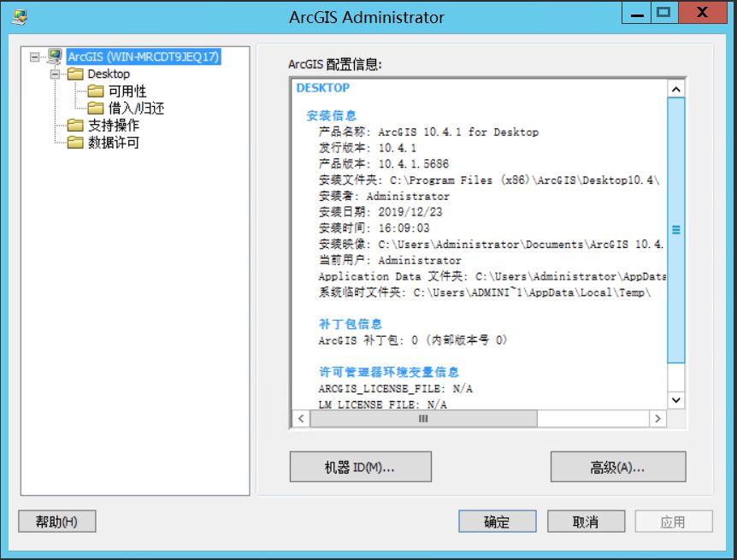Click the vertical scrollbar up arrow
737x560 pixels.
(x=676, y=89)
